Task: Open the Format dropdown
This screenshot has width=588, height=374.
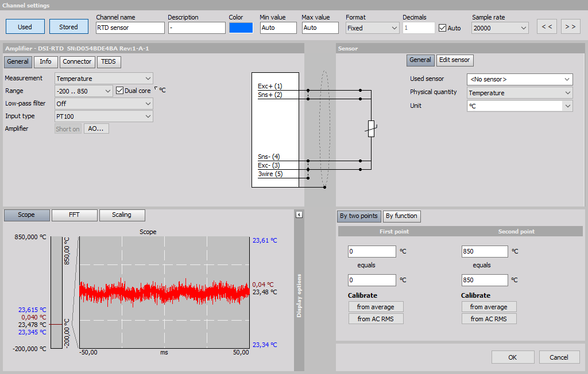Action: (372, 28)
